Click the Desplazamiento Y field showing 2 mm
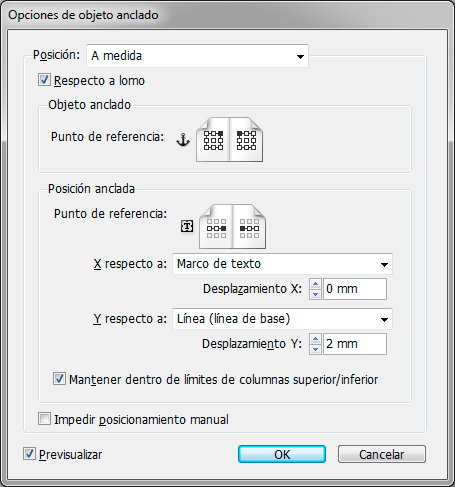This screenshot has height=487, width=455. (355, 344)
